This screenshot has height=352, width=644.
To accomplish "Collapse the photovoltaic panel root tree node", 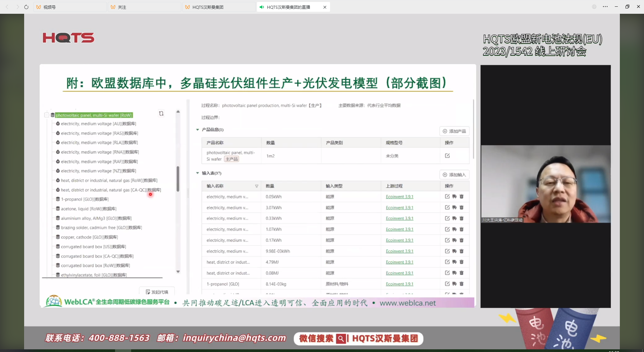I will [47, 115].
